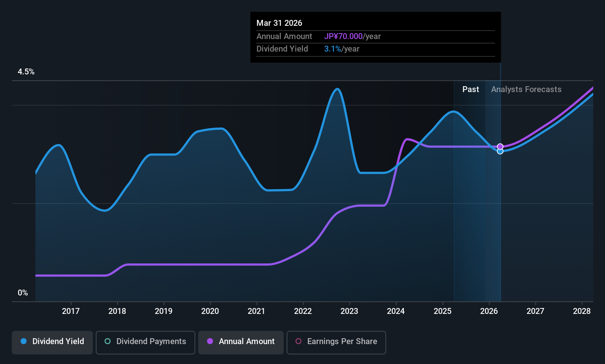The height and width of the screenshot is (364, 605).
Task: Click the pink Earnings Per Share circle
Action: (298, 342)
